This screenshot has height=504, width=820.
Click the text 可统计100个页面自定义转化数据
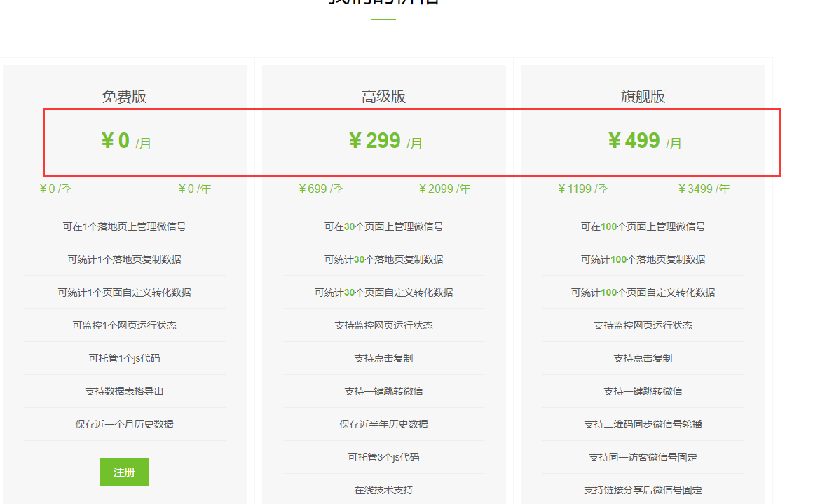pyautogui.click(x=643, y=292)
